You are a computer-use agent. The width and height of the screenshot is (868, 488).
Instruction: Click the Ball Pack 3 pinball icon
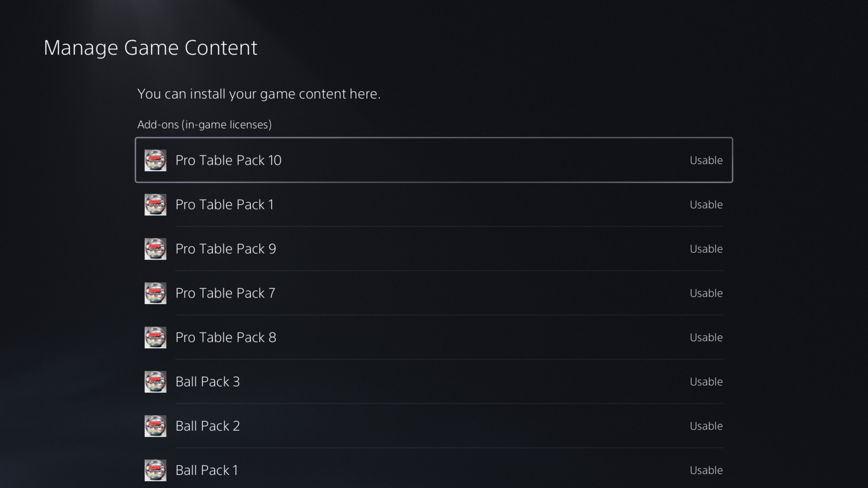coord(155,382)
